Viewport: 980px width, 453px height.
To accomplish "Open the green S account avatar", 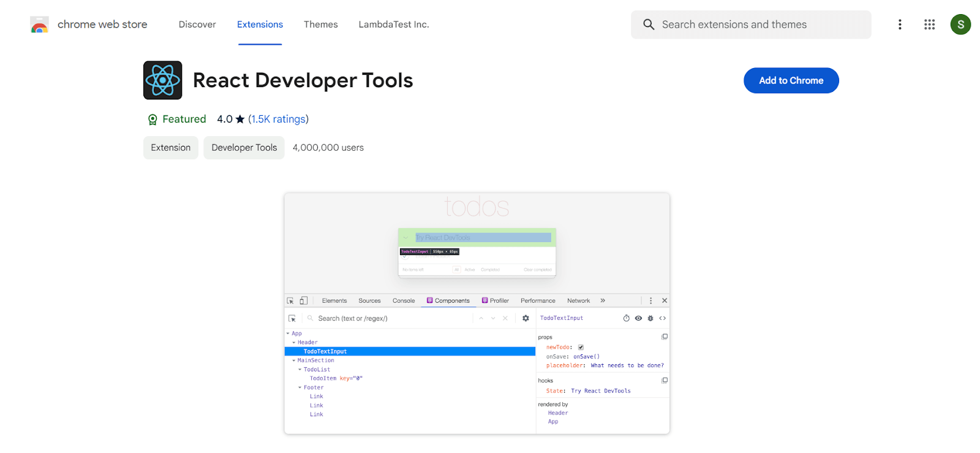I will pyautogui.click(x=960, y=25).
